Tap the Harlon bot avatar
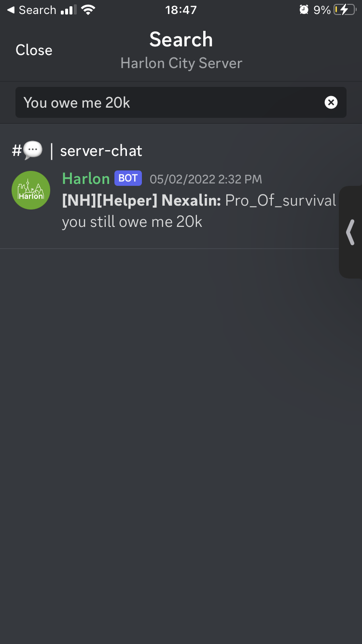This screenshot has width=362, height=644. [x=31, y=190]
